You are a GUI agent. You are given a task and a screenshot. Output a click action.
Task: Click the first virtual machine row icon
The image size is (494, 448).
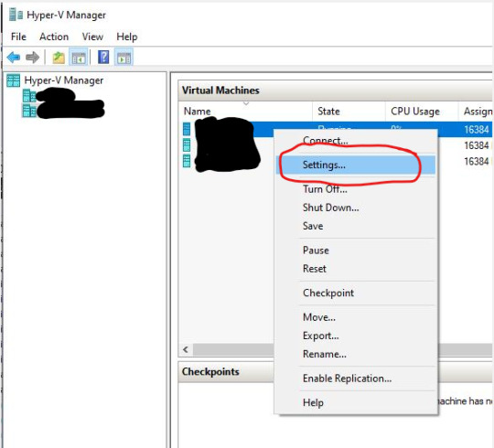tap(187, 129)
